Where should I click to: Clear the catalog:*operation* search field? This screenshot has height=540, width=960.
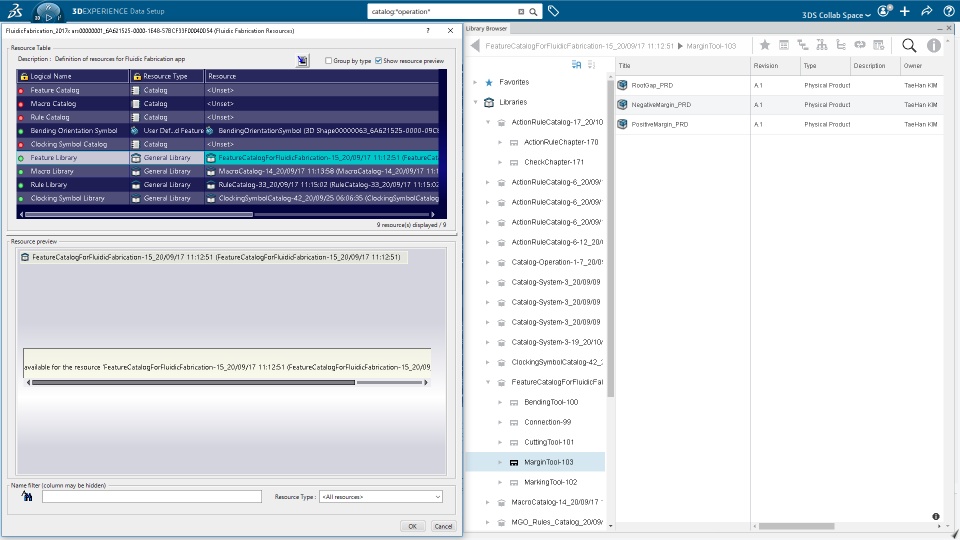[521, 12]
